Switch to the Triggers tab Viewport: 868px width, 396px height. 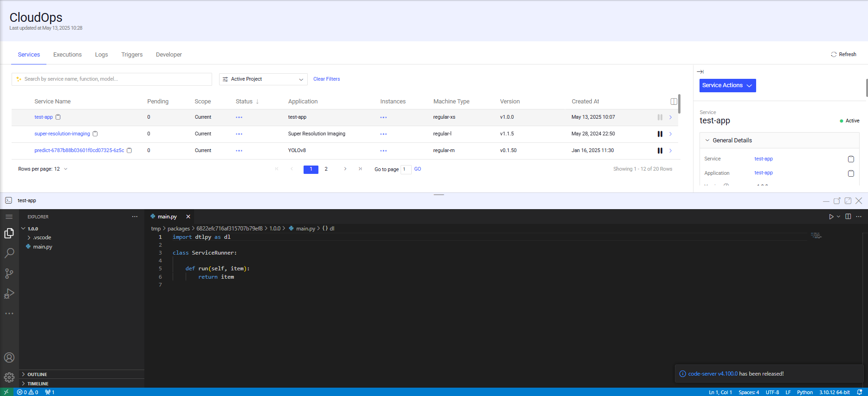point(132,55)
